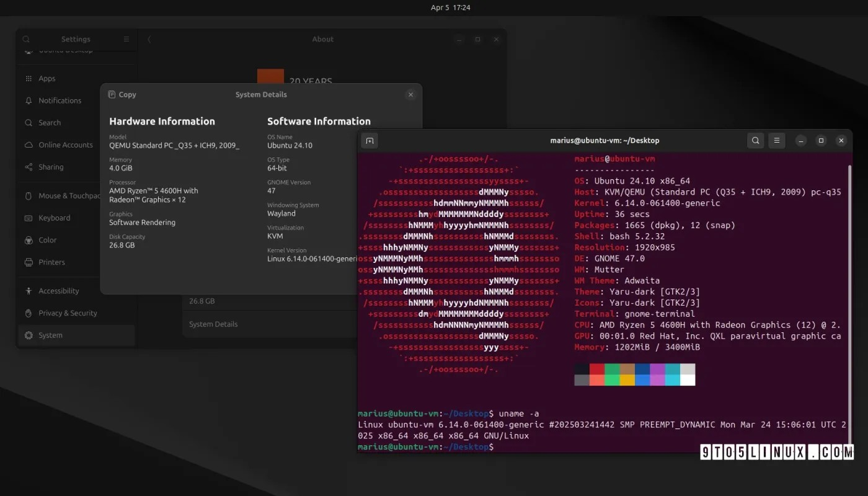The image size is (868, 496).
Task: Select the terminal line 'Uptime: 36 secs'
Action: [x=613, y=215]
